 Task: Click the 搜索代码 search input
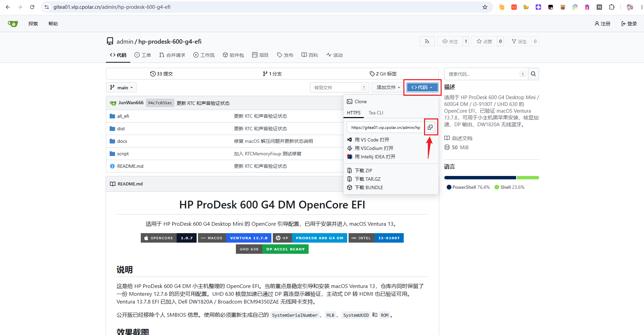pos(486,74)
